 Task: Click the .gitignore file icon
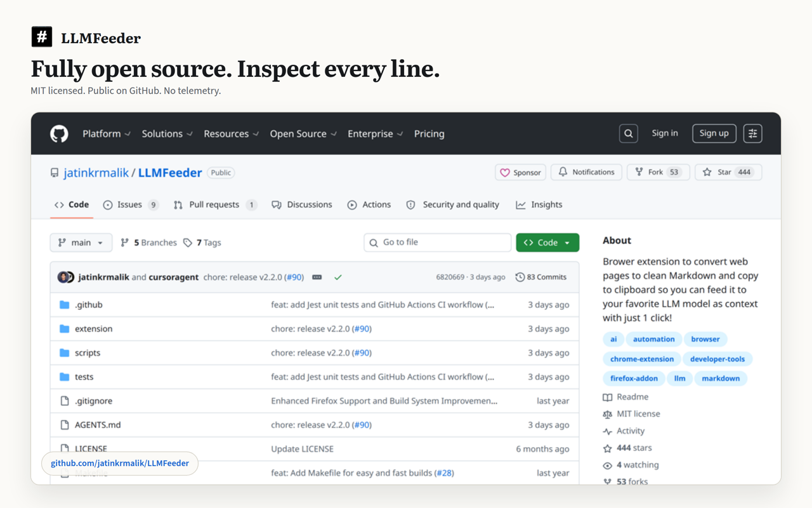(64, 401)
